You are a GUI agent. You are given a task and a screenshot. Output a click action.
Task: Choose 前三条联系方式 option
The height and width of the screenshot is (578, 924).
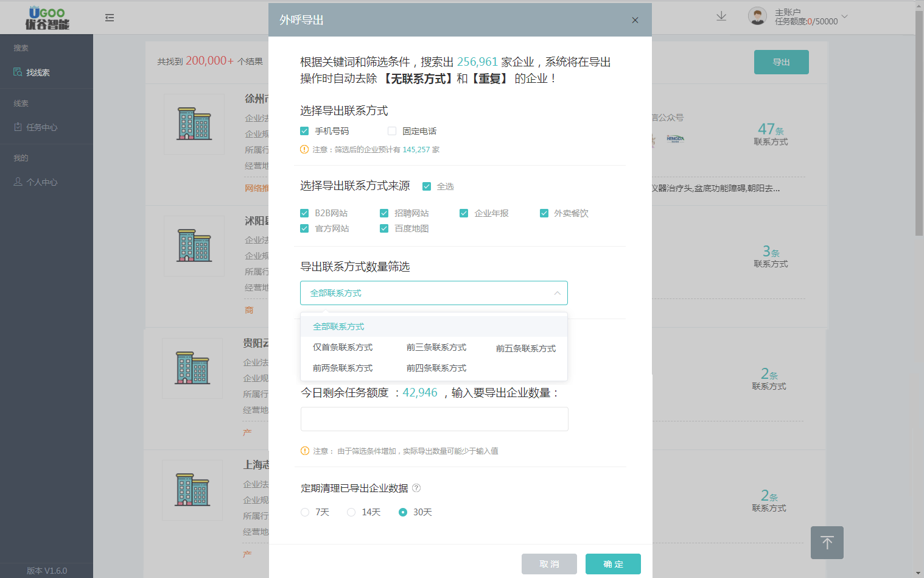click(x=436, y=347)
